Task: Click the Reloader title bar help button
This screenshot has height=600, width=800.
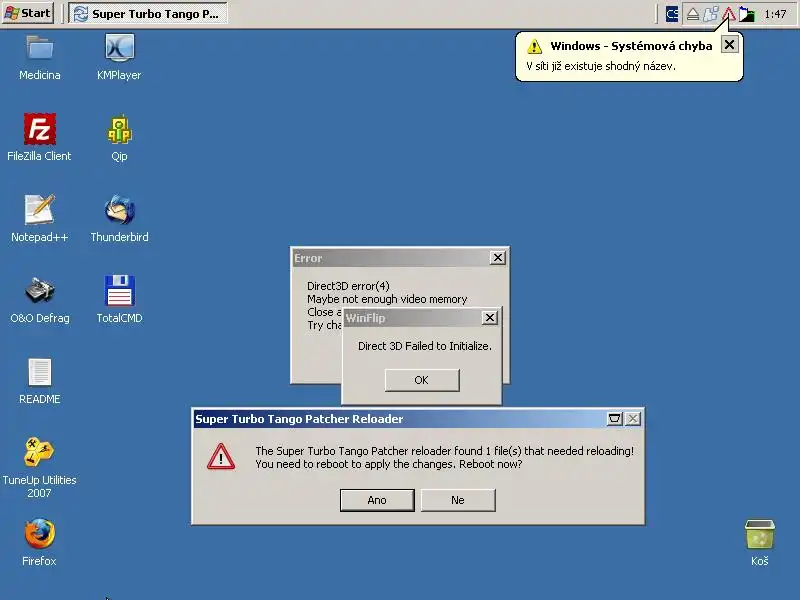Action: (615, 419)
